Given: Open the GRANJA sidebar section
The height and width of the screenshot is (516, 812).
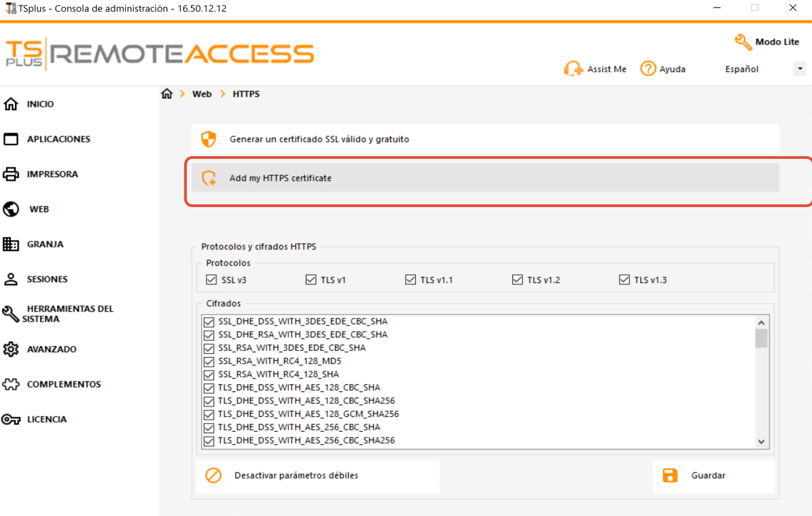Looking at the screenshot, I should pos(45,244).
